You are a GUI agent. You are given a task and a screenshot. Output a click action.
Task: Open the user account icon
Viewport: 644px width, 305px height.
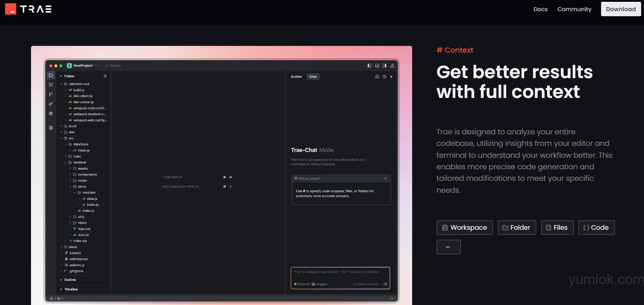click(392, 66)
